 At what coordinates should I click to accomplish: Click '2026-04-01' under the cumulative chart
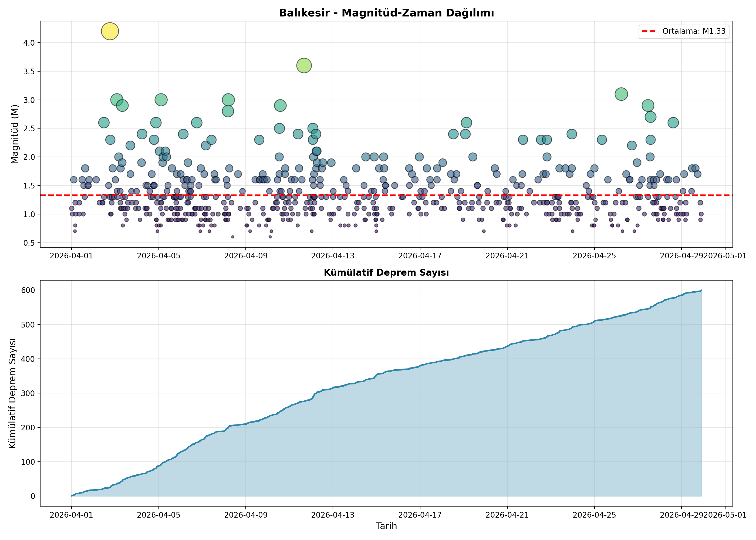pos(72,515)
